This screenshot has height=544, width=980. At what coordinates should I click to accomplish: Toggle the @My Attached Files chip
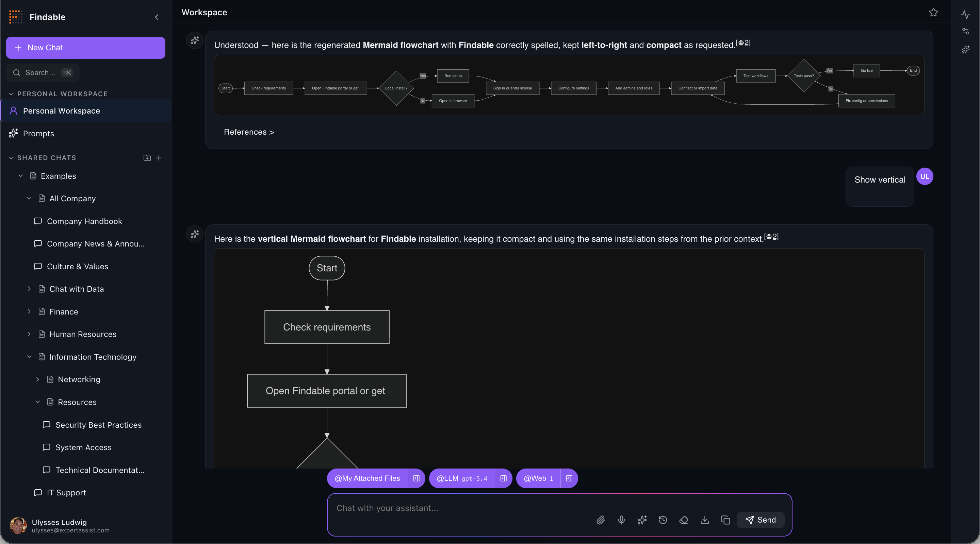coord(367,478)
